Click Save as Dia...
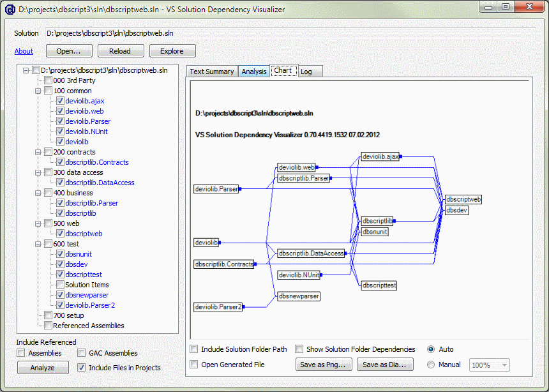The width and height of the screenshot is (549, 392). 385,365
